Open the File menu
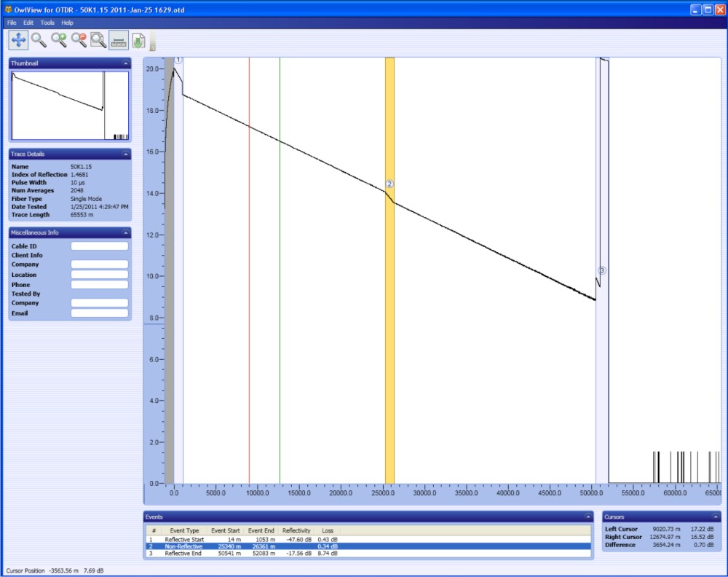The width and height of the screenshot is (728, 577). click(x=12, y=23)
